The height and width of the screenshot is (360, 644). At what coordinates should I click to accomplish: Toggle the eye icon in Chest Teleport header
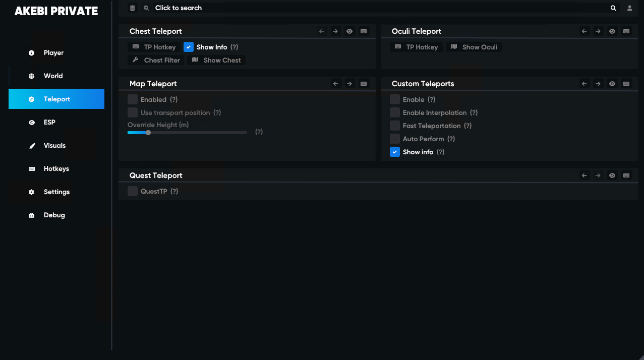click(349, 31)
